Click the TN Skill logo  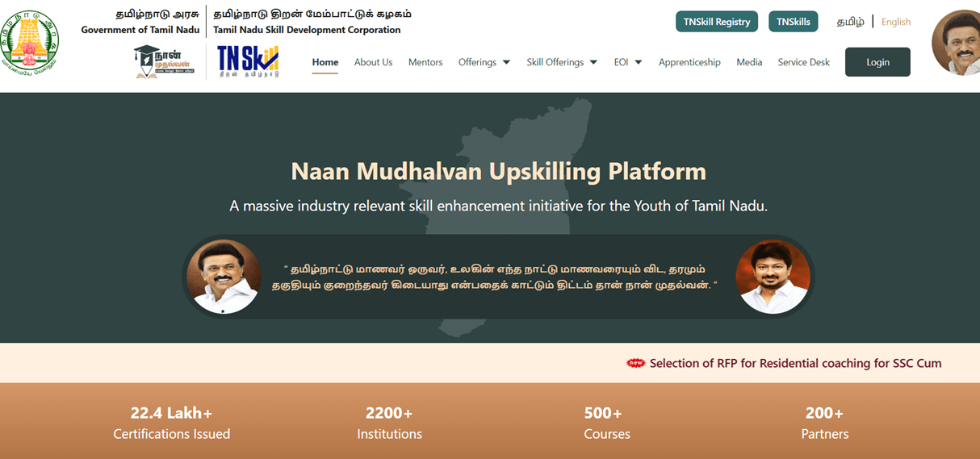(x=248, y=61)
